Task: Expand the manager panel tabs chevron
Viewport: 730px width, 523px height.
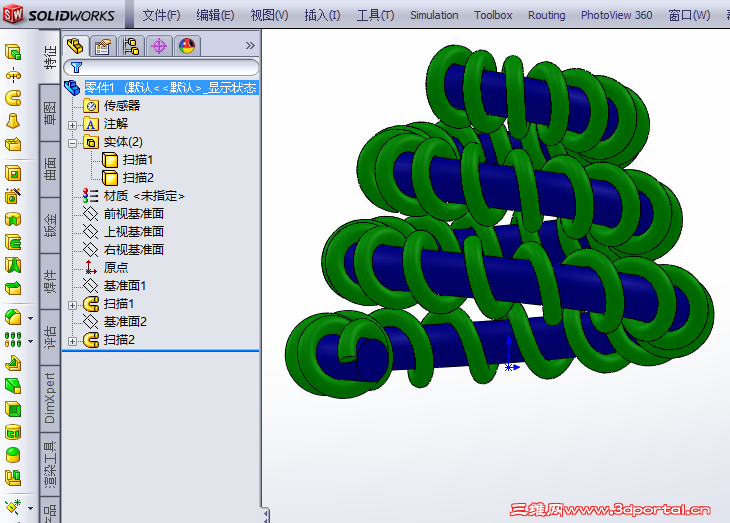Action: click(250, 46)
